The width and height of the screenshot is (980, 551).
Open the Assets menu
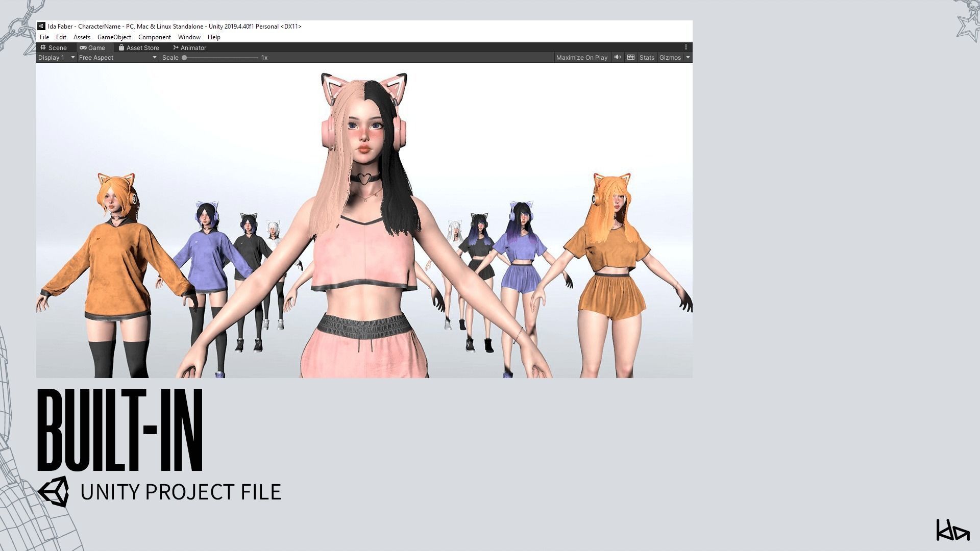click(82, 37)
